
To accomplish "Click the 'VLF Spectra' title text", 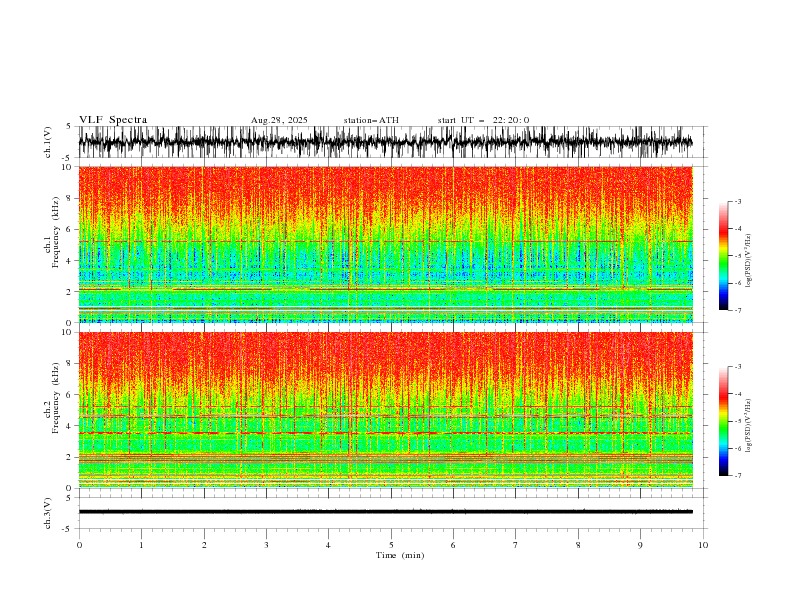I will 113,120.
